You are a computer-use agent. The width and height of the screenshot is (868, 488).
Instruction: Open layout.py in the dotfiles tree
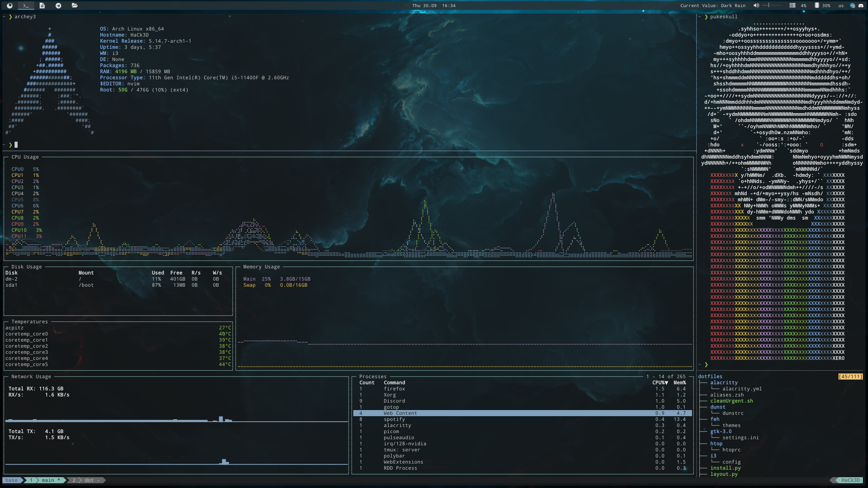coord(724,474)
